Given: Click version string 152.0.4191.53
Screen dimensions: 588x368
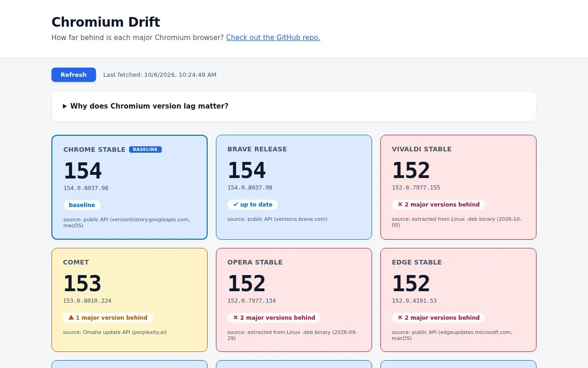Looking at the screenshot, I should click(414, 301).
